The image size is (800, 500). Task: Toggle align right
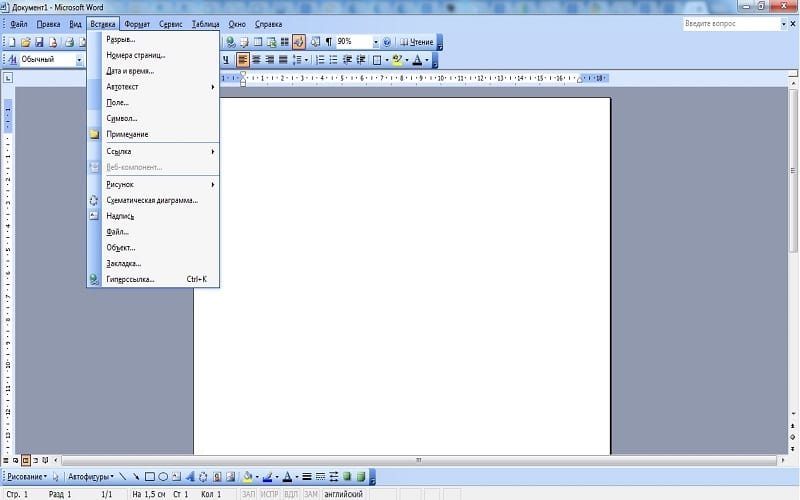point(269,60)
